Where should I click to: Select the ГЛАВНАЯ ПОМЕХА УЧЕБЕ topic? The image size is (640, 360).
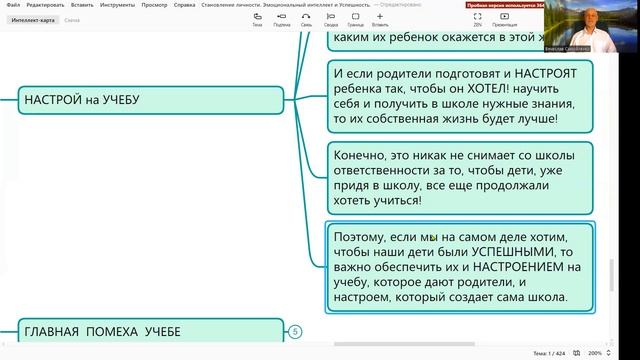pyautogui.click(x=151, y=331)
